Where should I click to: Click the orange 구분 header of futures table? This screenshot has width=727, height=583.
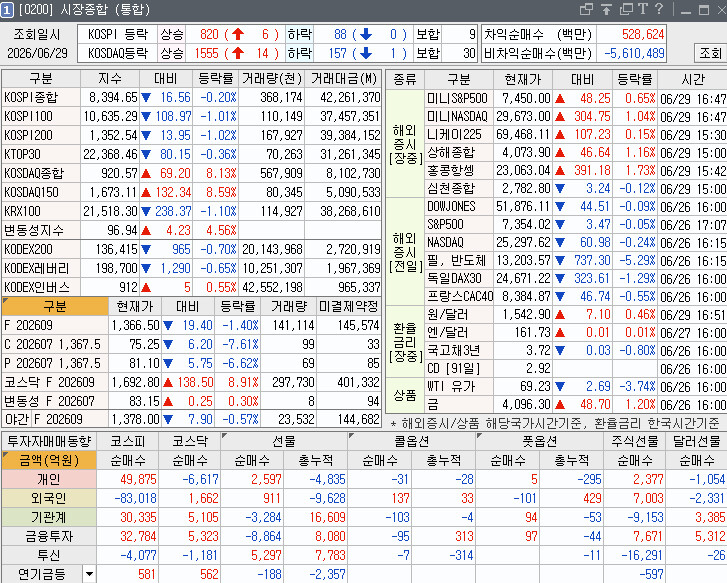tap(55, 307)
